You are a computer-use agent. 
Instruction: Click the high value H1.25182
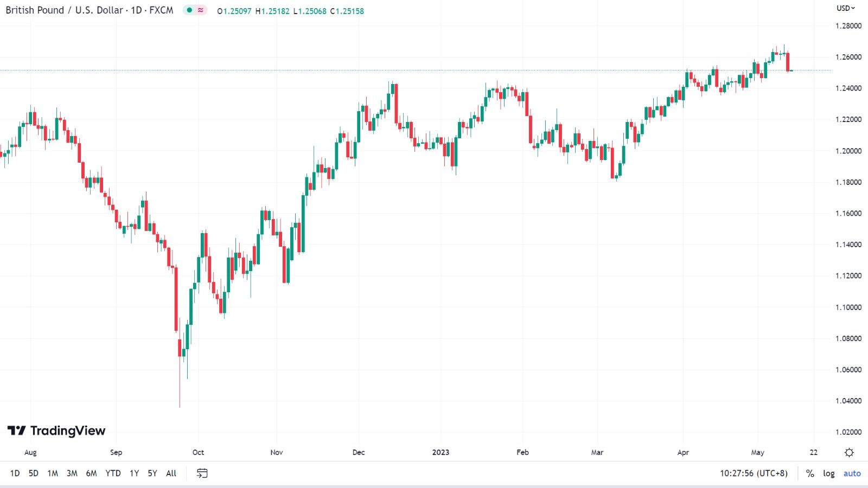point(272,11)
